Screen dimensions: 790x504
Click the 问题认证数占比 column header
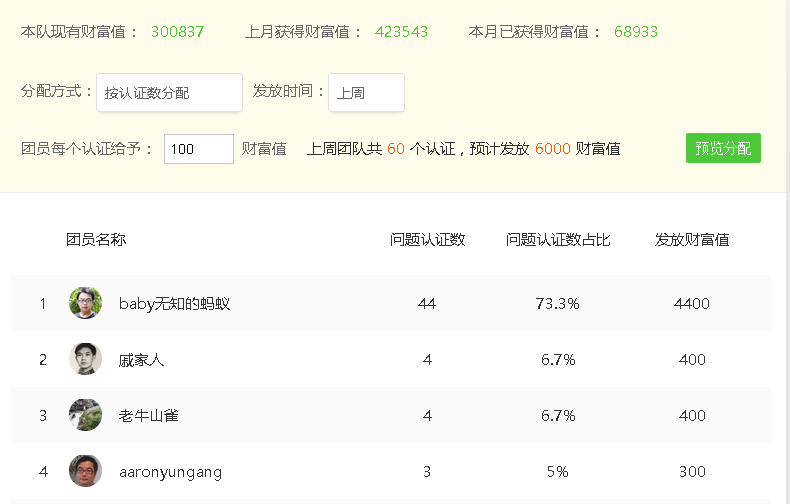558,239
